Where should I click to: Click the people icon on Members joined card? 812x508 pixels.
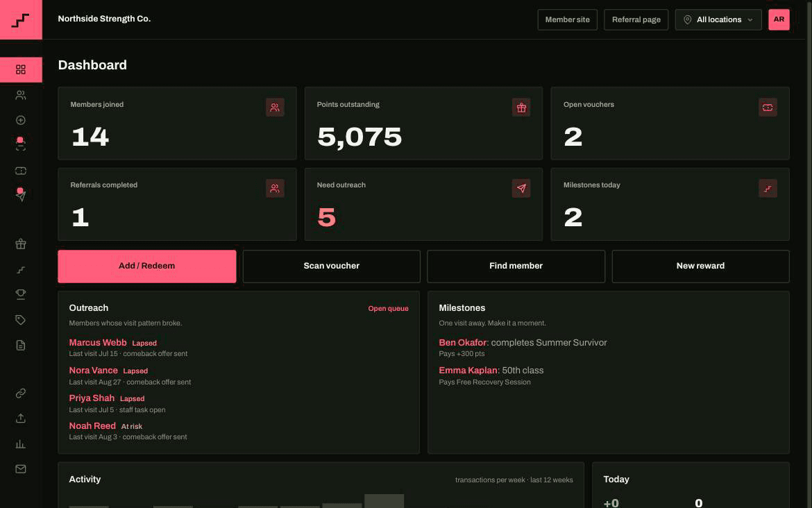point(275,107)
